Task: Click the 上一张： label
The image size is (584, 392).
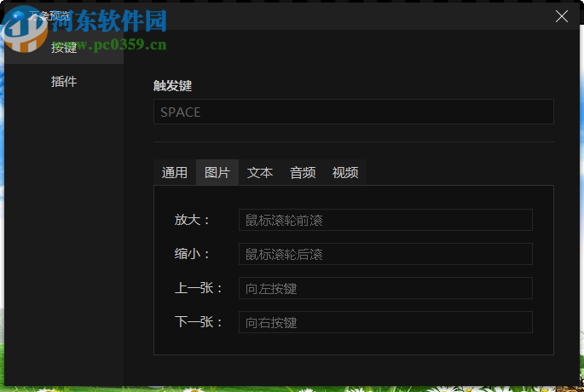Action: [x=198, y=288]
